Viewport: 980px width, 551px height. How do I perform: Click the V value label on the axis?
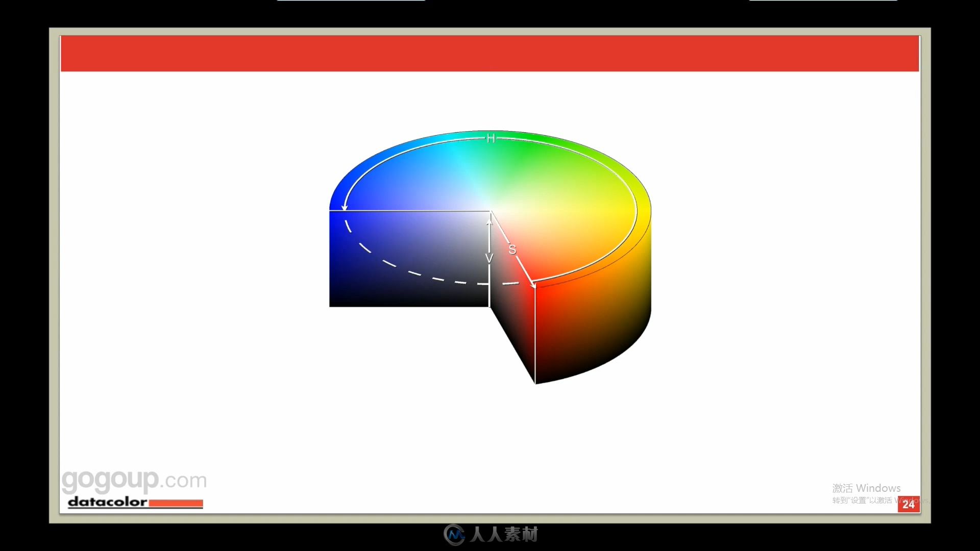[x=489, y=259]
